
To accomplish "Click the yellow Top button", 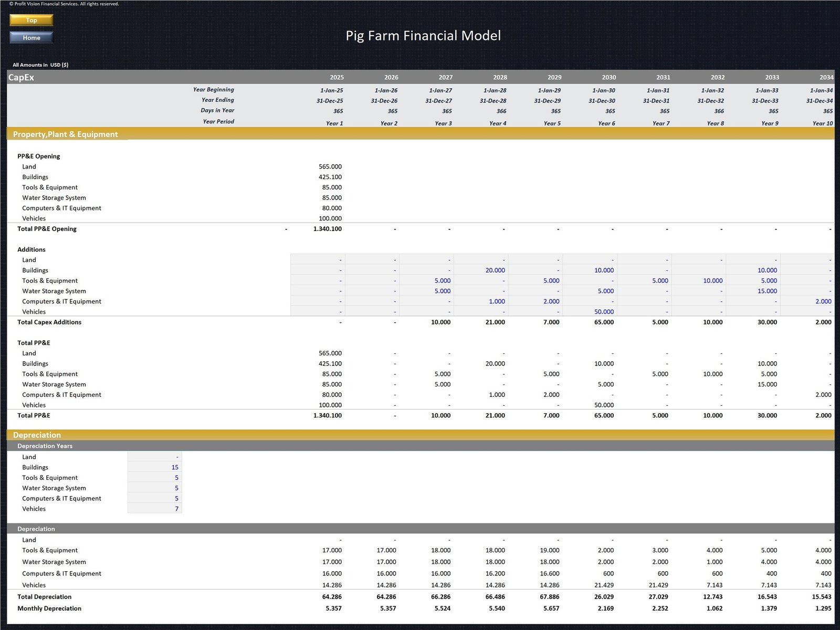I will (31, 20).
